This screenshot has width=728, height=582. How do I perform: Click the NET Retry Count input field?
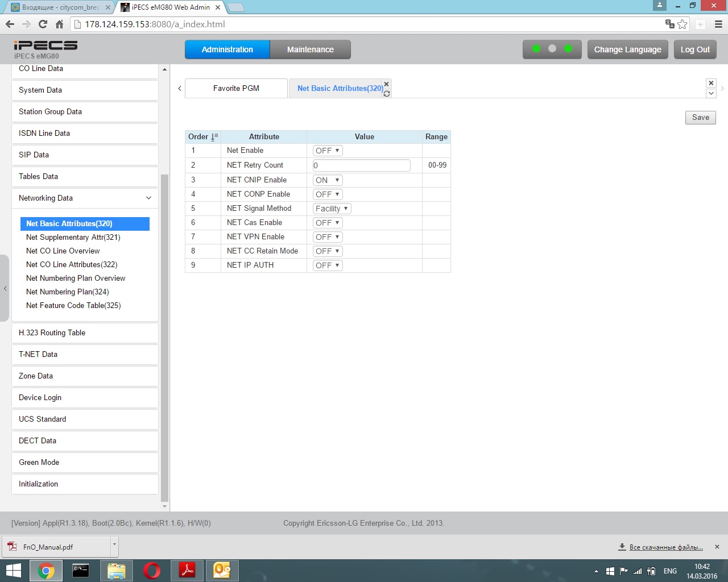coord(361,165)
